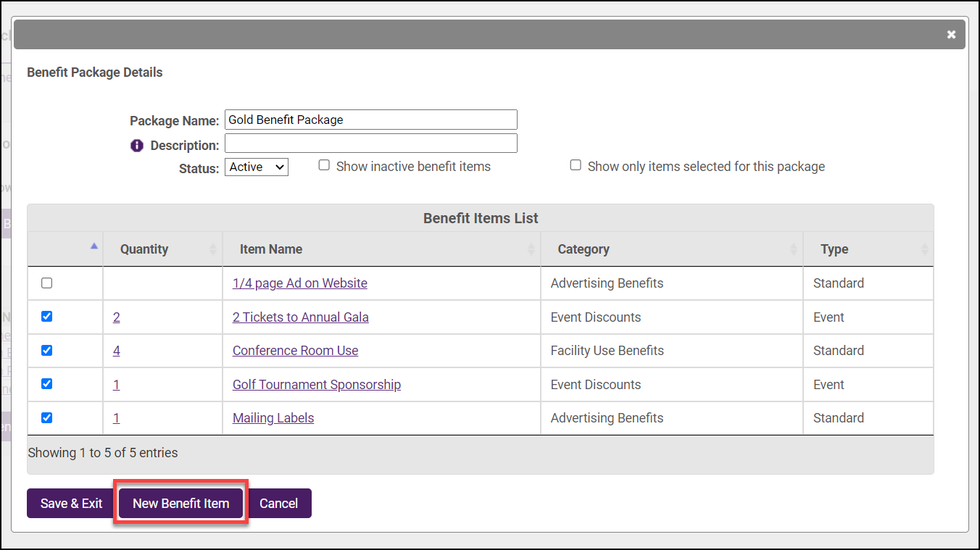Check Show only items selected for package
Screen dimensions: 980x550
[x=576, y=165]
